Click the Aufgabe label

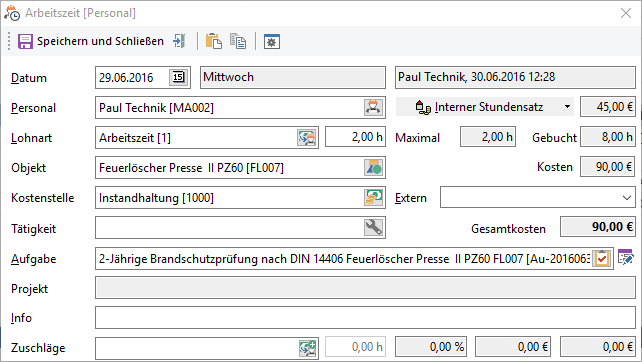[x=34, y=259]
